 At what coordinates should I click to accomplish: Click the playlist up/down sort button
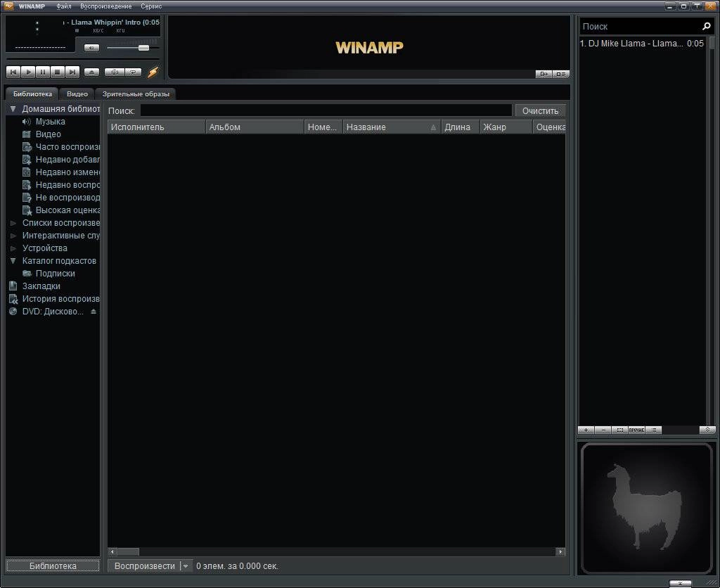pos(707,430)
